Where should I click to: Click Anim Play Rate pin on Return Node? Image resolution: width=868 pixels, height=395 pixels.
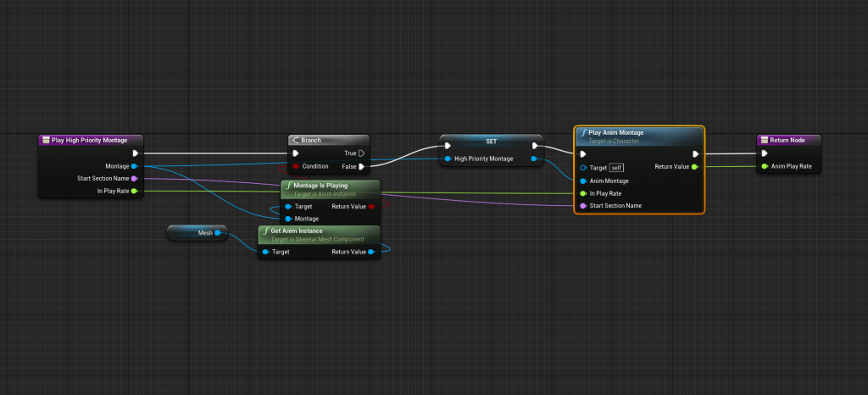coord(764,166)
